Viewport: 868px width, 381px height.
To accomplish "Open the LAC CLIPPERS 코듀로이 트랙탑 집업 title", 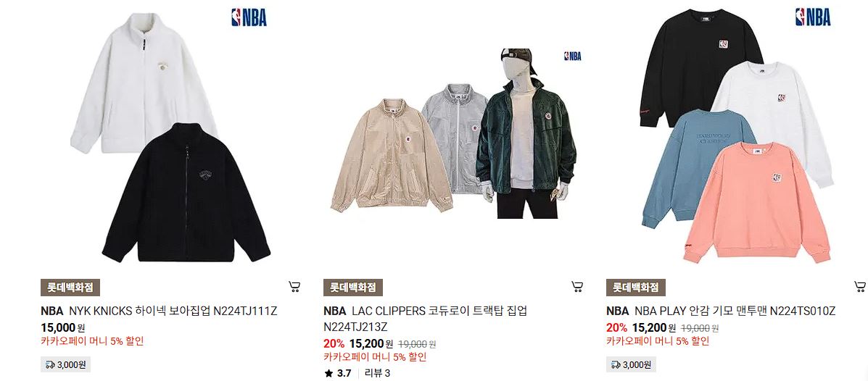I will click(x=425, y=318).
